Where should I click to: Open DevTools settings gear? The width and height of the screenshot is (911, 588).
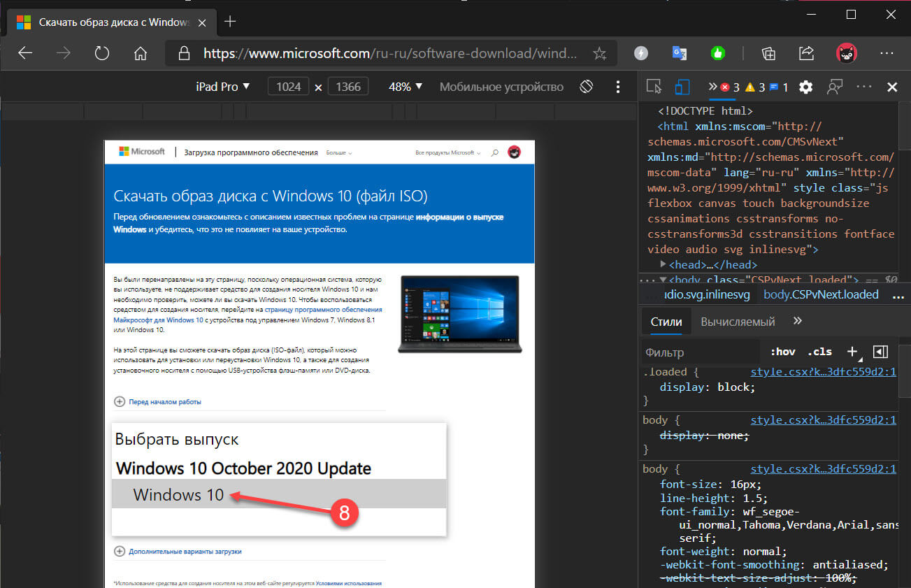click(x=805, y=87)
